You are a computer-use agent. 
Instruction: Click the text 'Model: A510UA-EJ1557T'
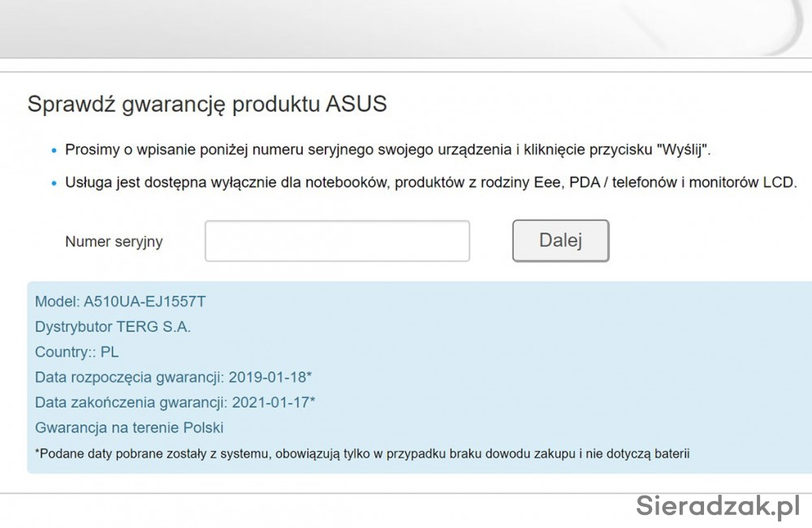tap(120, 301)
